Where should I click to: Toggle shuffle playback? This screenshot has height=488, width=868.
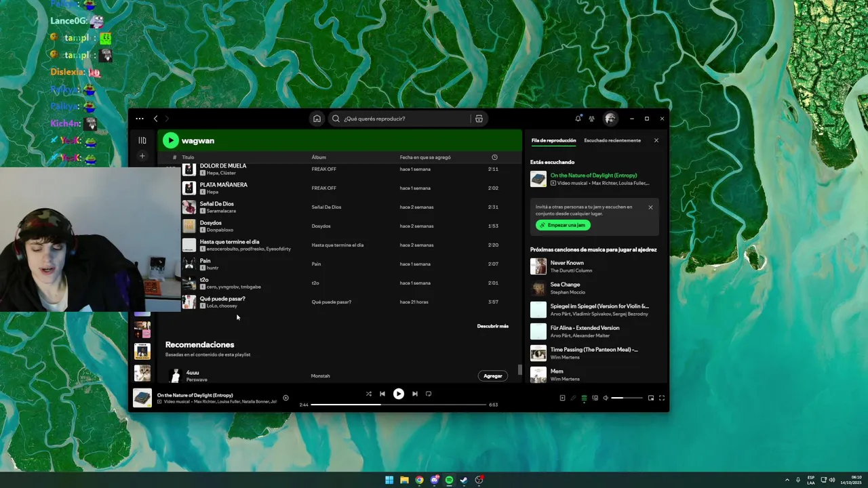point(368,394)
